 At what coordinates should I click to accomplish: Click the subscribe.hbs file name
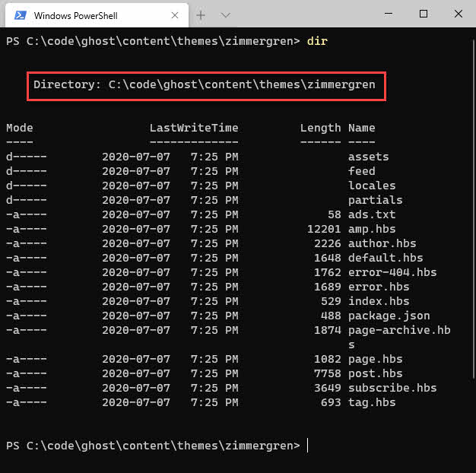coord(392,388)
